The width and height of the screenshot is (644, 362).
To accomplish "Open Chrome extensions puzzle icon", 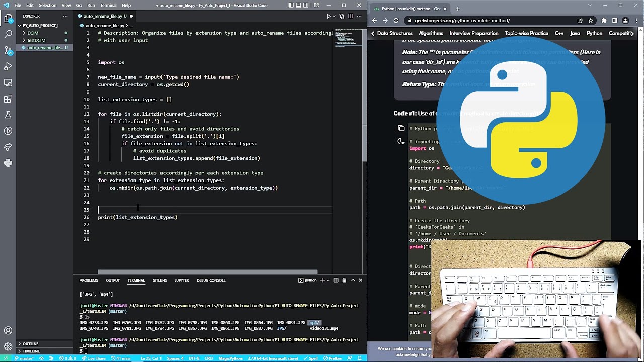I will pyautogui.click(x=604, y=21).
